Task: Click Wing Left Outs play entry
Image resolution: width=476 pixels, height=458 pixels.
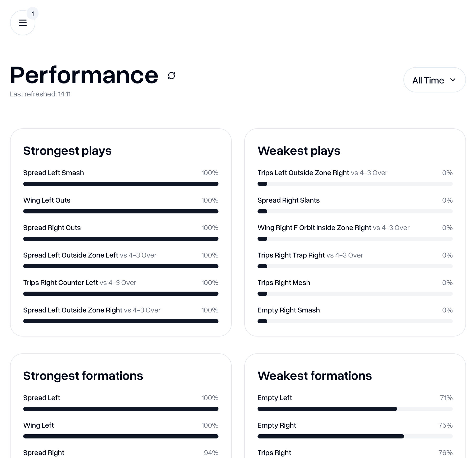Action: 46,200
